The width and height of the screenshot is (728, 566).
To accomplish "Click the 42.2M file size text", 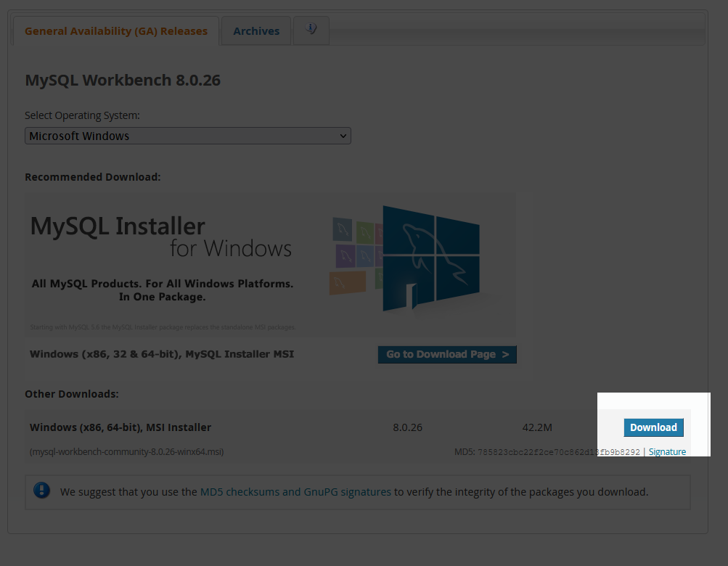I will pos(536,427).
